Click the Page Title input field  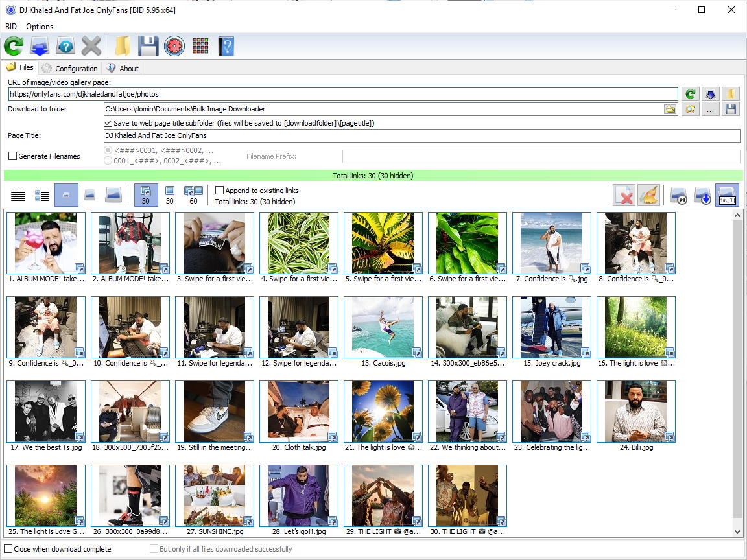click(x=422, y=135)
